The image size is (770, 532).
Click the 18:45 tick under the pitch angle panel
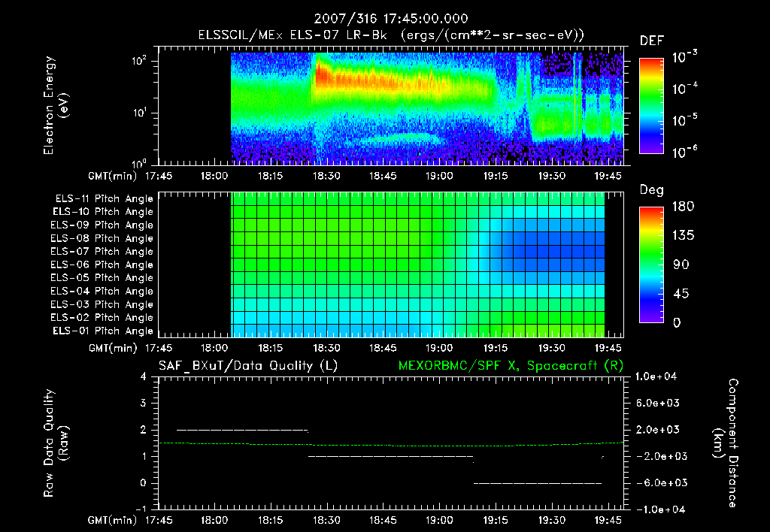[x=383, y=348]
